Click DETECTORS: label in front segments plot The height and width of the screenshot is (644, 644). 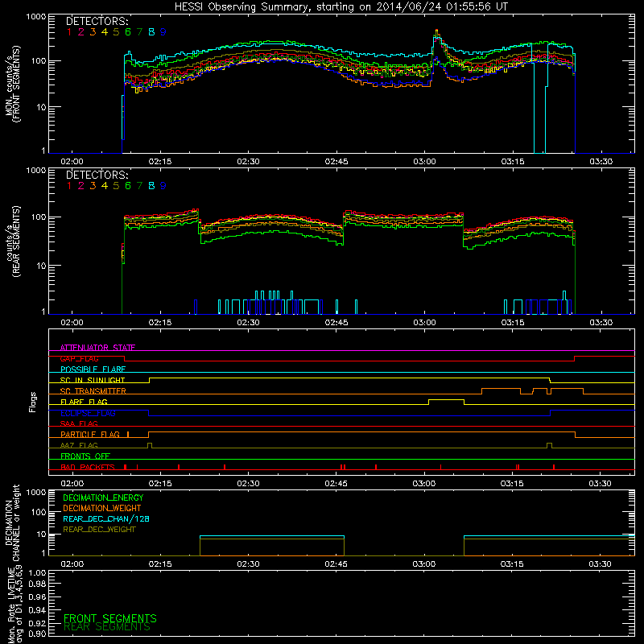coord(97,21)
